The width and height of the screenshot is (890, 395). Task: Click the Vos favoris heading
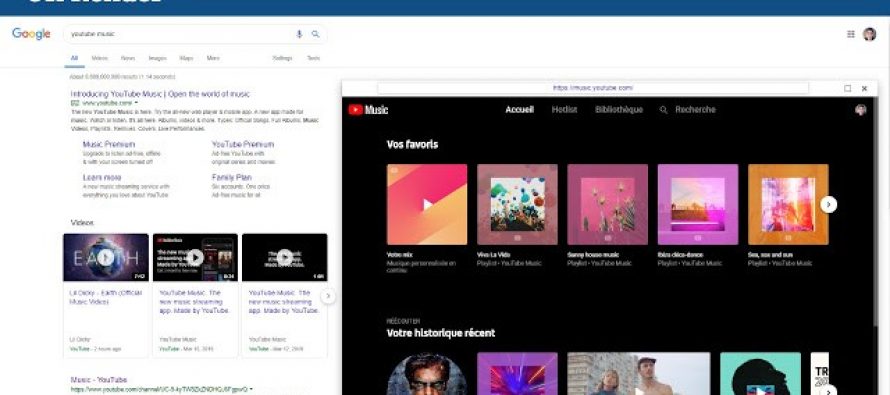coord(413,144)
